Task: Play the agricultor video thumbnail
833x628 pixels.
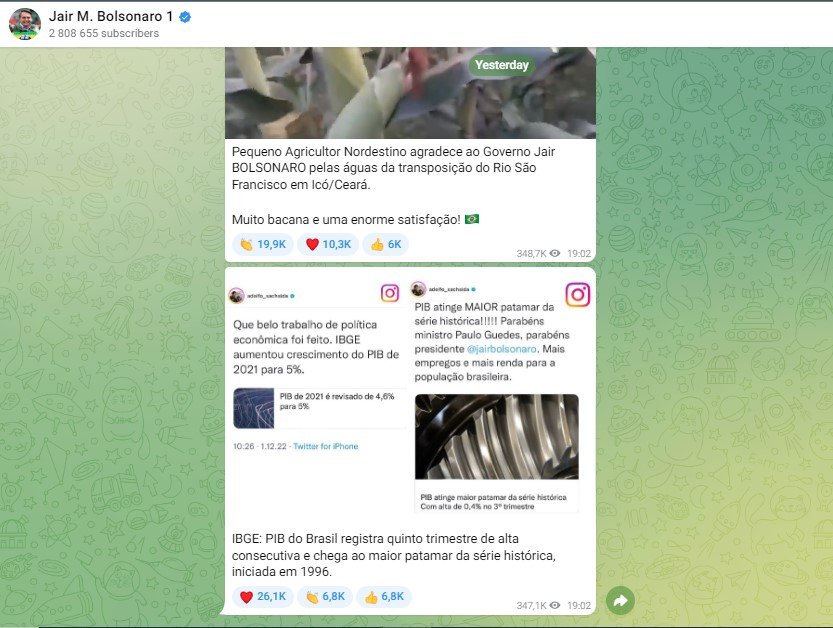Action: click(410, 93)
